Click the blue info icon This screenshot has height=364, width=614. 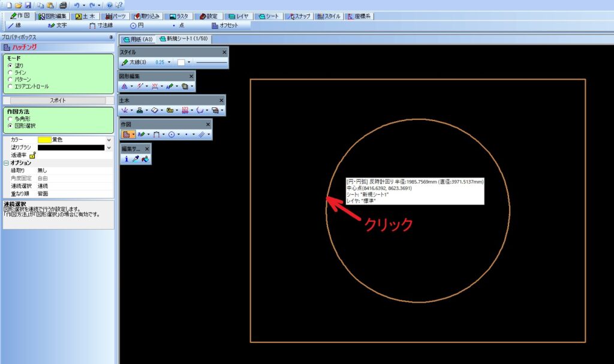coord(126,160)
